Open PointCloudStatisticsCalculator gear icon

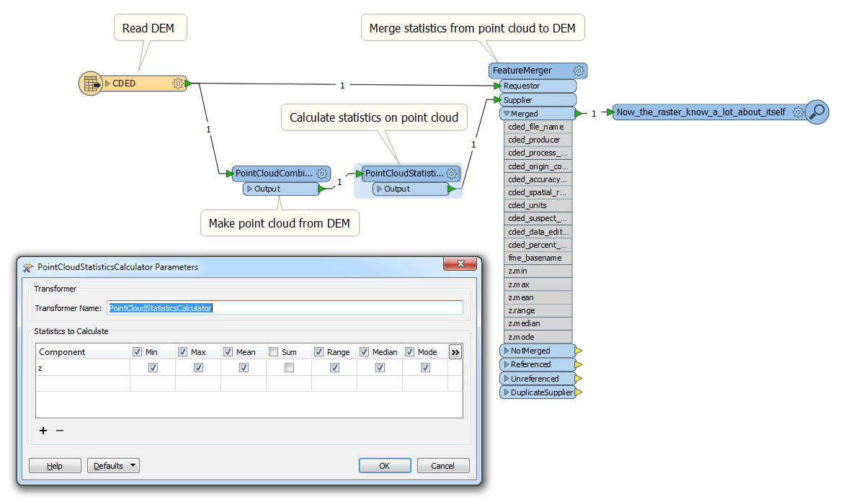tap(452, 174)
